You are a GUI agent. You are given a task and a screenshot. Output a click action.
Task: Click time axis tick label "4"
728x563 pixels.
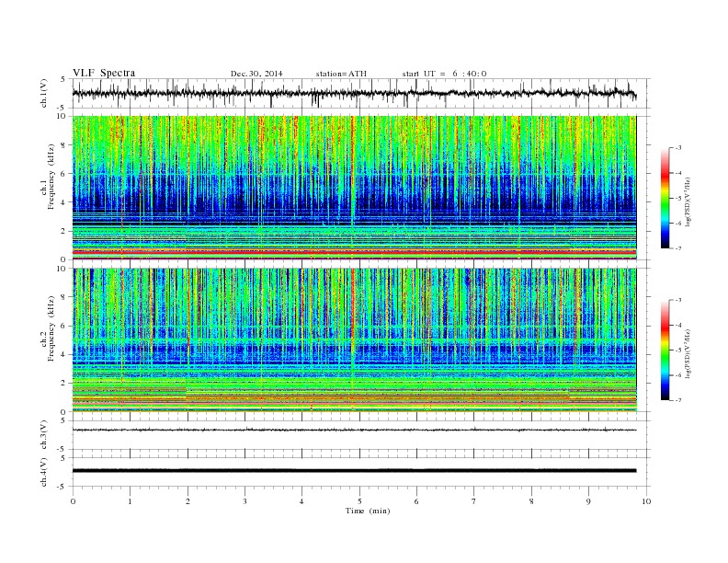[301, 501]
